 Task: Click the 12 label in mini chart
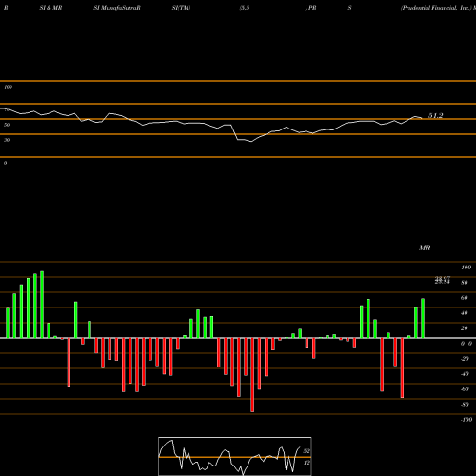pyautogui.click(x=307, y=463)
